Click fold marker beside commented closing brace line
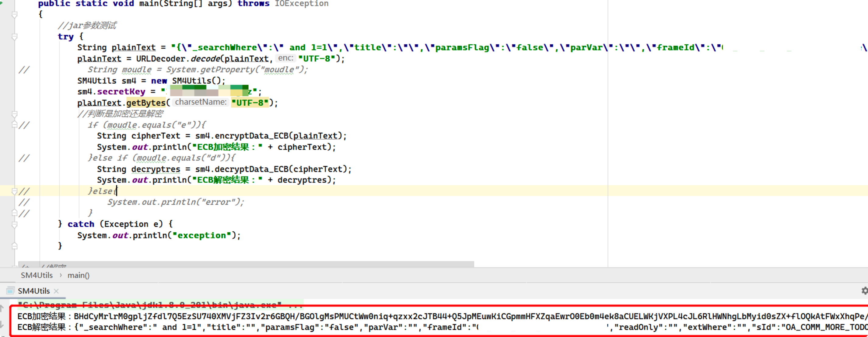 click(15, 214)
